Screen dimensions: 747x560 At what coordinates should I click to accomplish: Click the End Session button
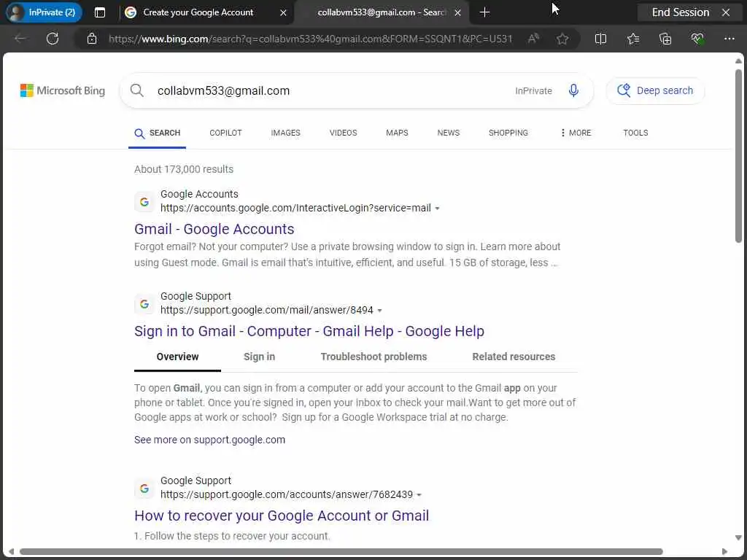point(689,12)
